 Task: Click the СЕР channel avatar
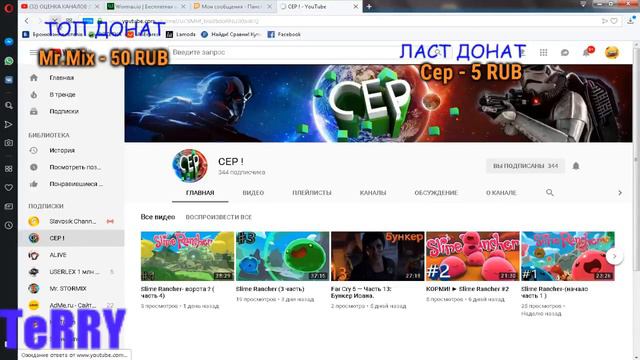coord(189,165)
